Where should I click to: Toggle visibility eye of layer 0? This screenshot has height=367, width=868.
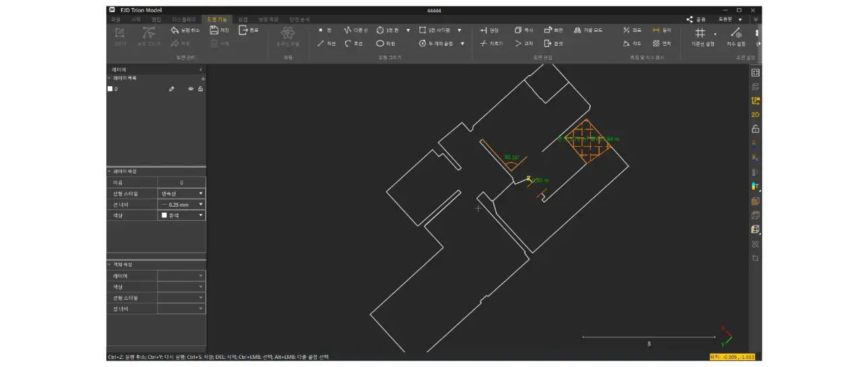pos(191,89)
